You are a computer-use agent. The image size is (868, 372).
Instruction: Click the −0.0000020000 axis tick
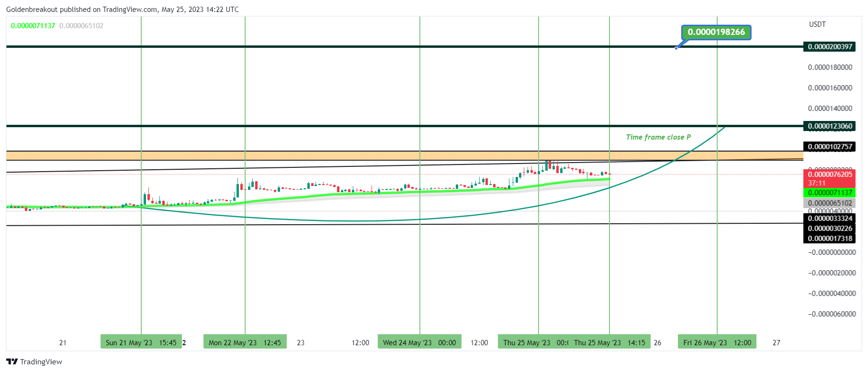tap(832, 273)
